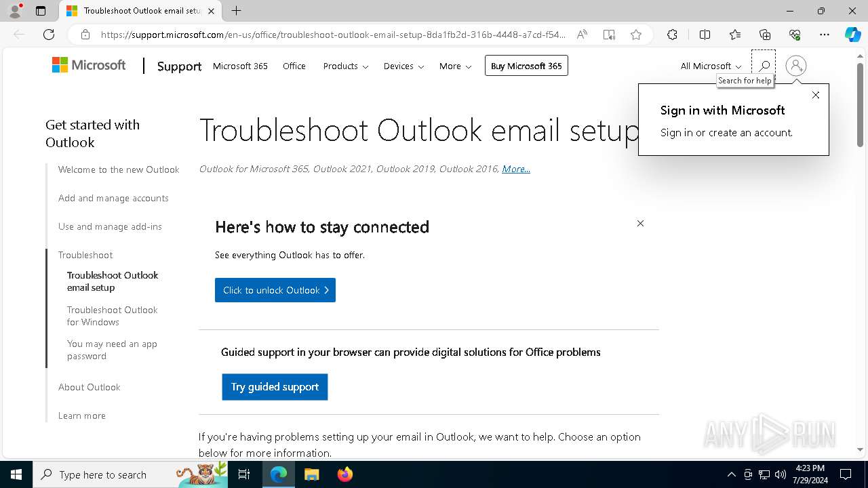Expand the Devices dropdown
The height and width of the screenshot is (488, 868).
403,66
